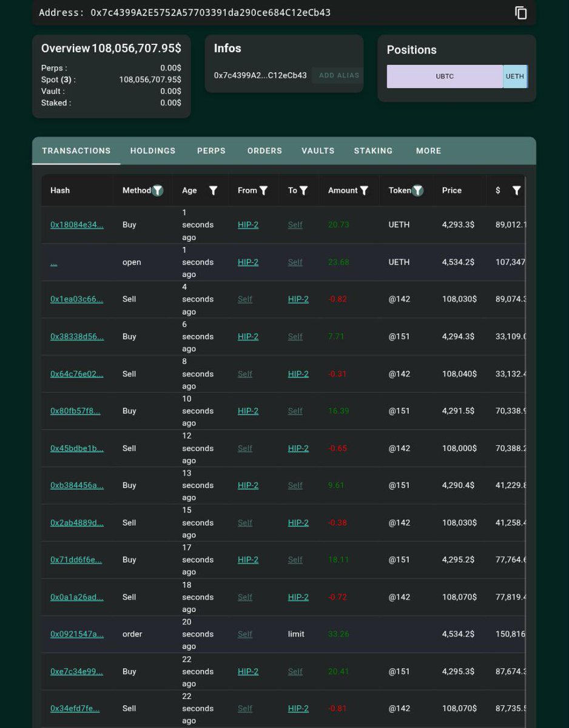The image size is (569, 728).
Task: Click the limit label in the order row
Action: click(296, 634)
